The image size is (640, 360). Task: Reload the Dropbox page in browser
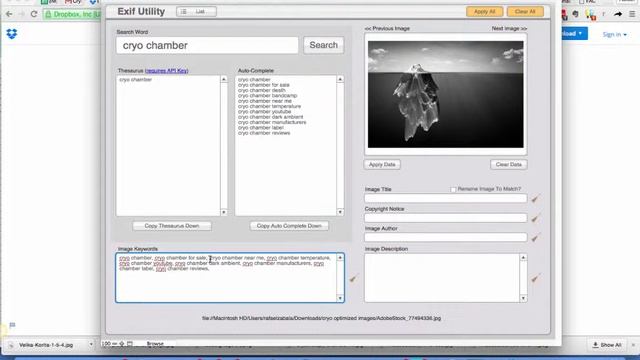(x=34, y=14)
